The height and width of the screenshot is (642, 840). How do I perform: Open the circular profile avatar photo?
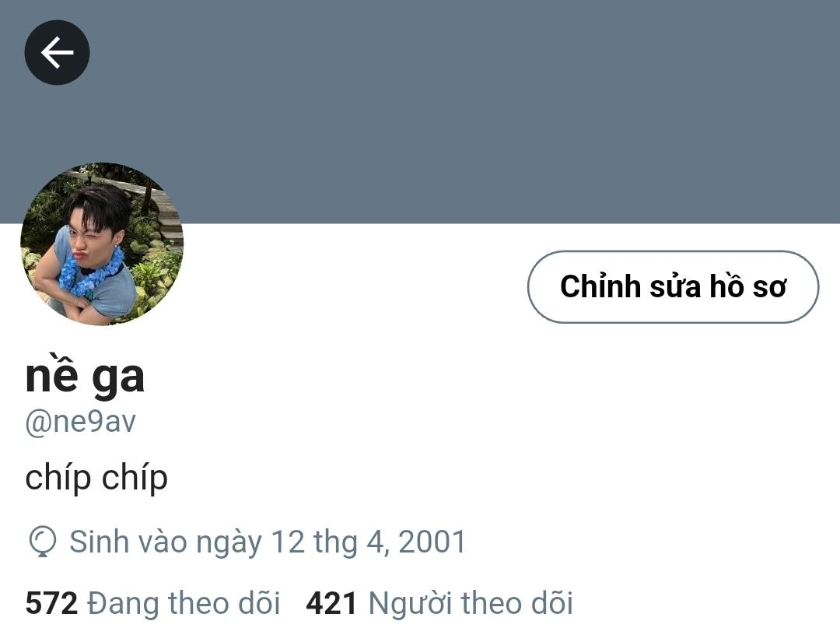click(102, 244)
